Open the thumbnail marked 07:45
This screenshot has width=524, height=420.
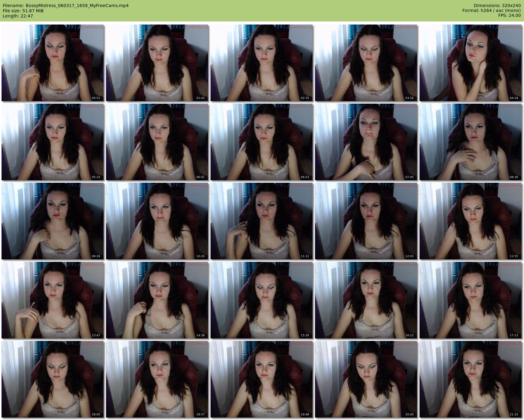tap(366, 142)
